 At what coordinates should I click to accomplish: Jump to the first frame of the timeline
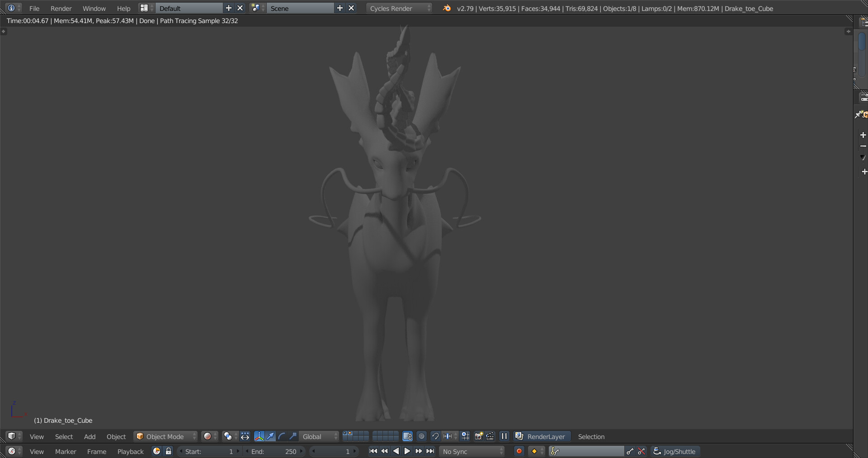pyautogui.click(x=373, y=451)
